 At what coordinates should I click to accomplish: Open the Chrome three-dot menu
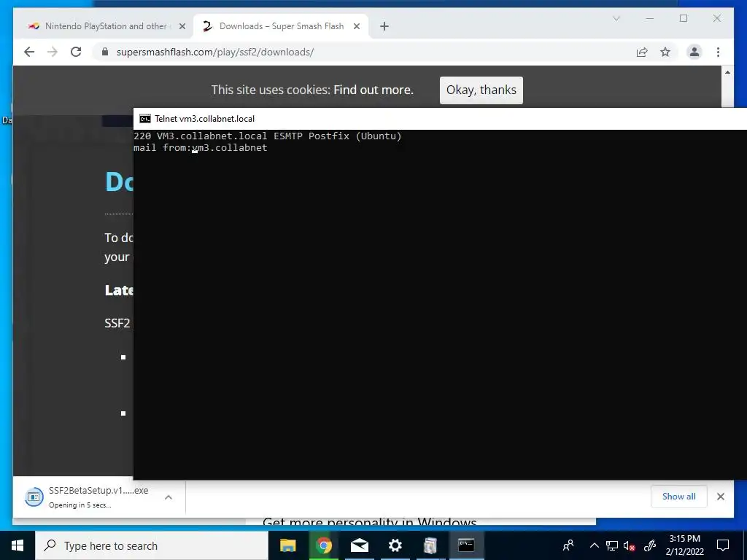[718, 52]
